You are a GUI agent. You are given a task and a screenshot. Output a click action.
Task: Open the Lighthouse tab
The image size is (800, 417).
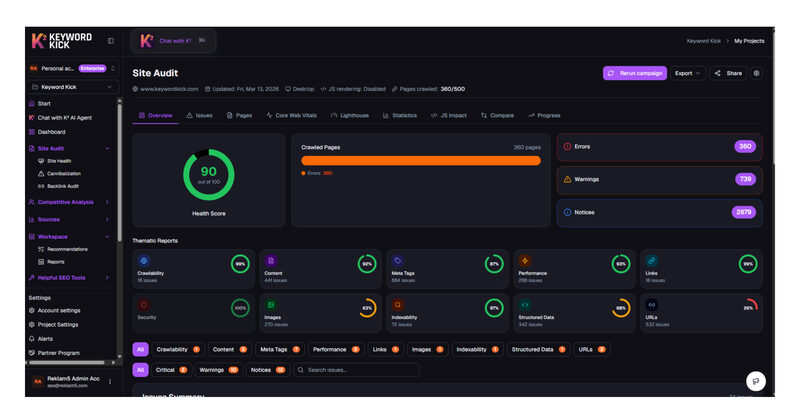click(x=349, y=115)
